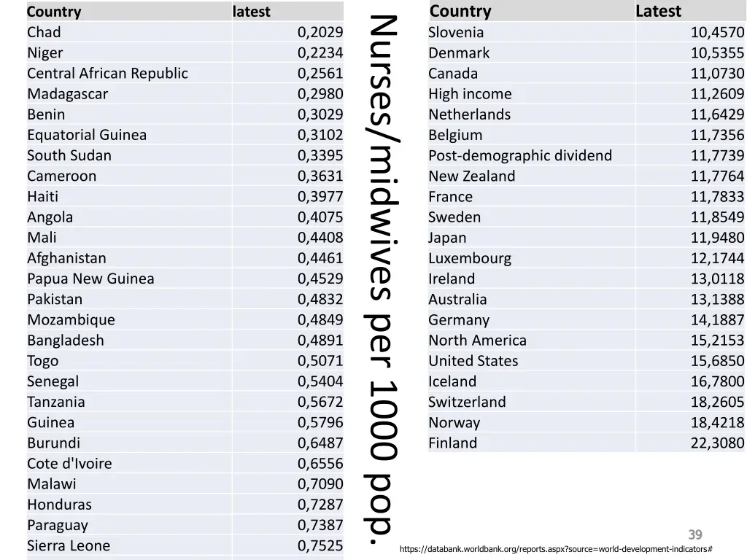Select the Norway row

click(587, 422)
